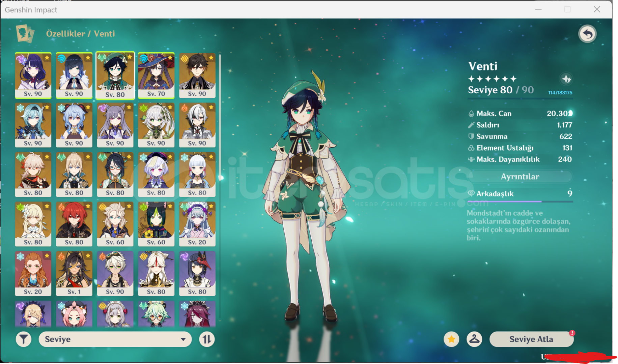This screenshot has height=364, width=618.
Task: Minimize the Genshin Impact window
Action: (x=538, y=9)
